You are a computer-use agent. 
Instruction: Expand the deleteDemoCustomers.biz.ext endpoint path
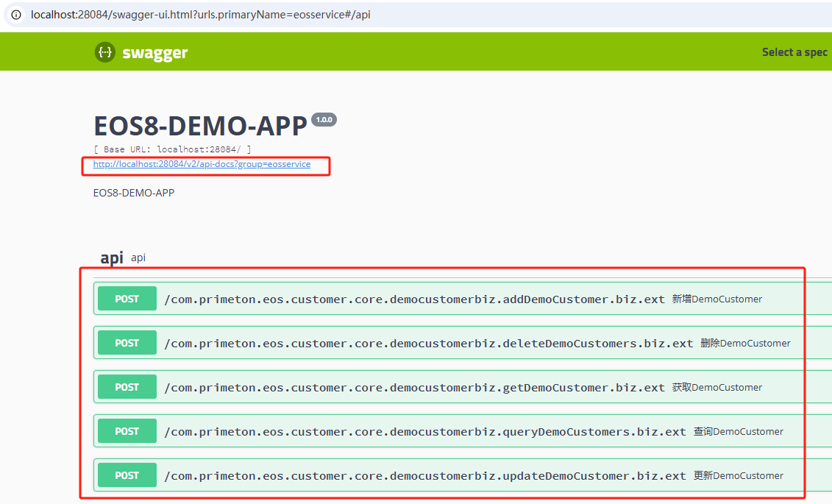[x=428, y=344]
